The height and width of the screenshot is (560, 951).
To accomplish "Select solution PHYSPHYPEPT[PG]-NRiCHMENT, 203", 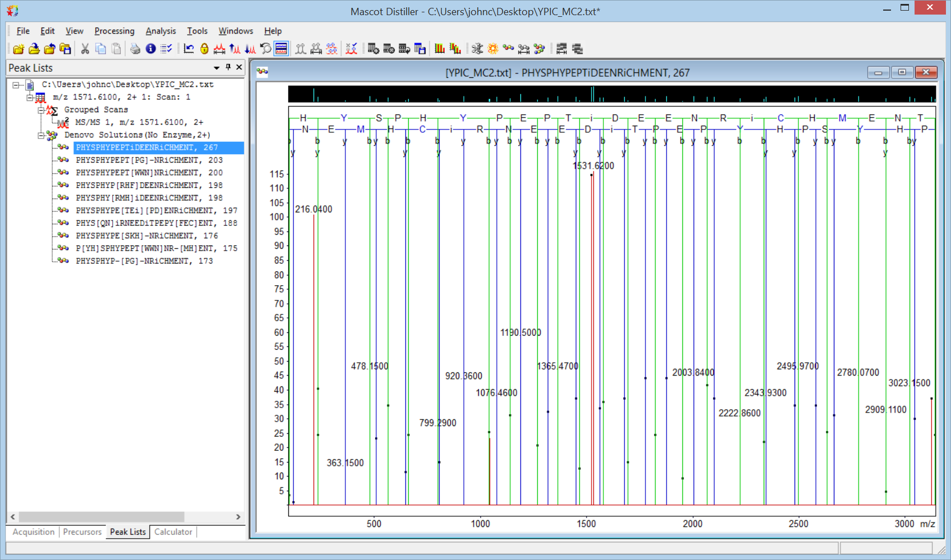I will 149,160.
